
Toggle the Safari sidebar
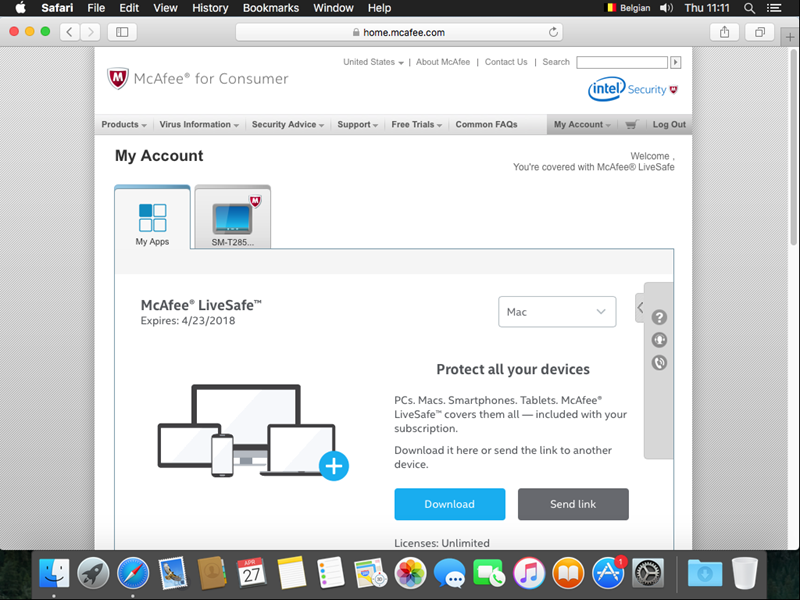coord(122,32)
